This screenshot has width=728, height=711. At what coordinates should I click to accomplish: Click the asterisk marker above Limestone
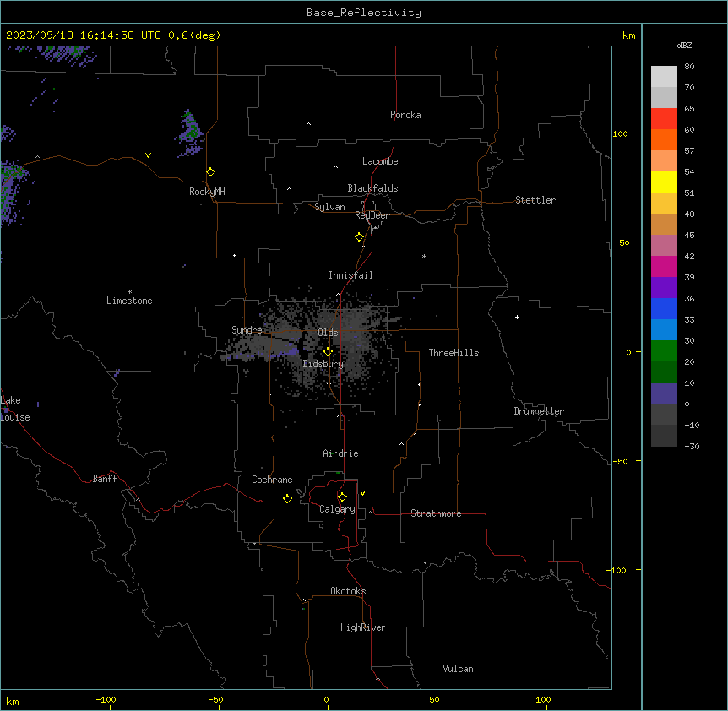(x=129, y=292)
